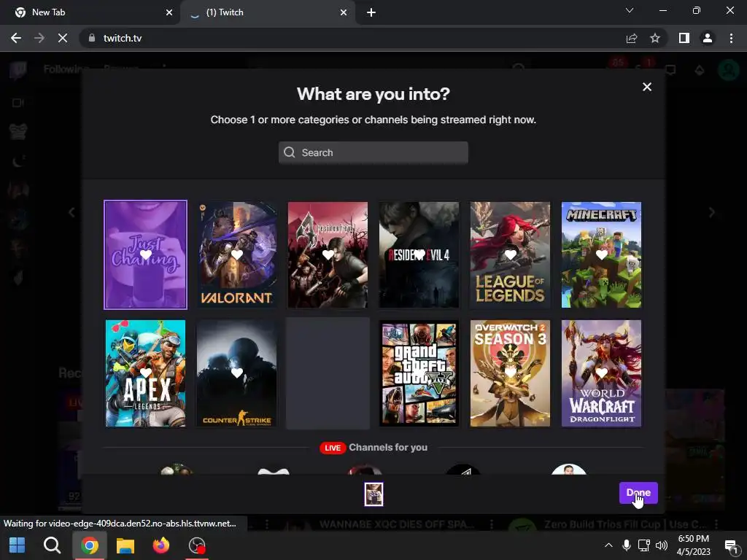Open Windows Start menu
747x560 pixels.
(x=18, y=545)
